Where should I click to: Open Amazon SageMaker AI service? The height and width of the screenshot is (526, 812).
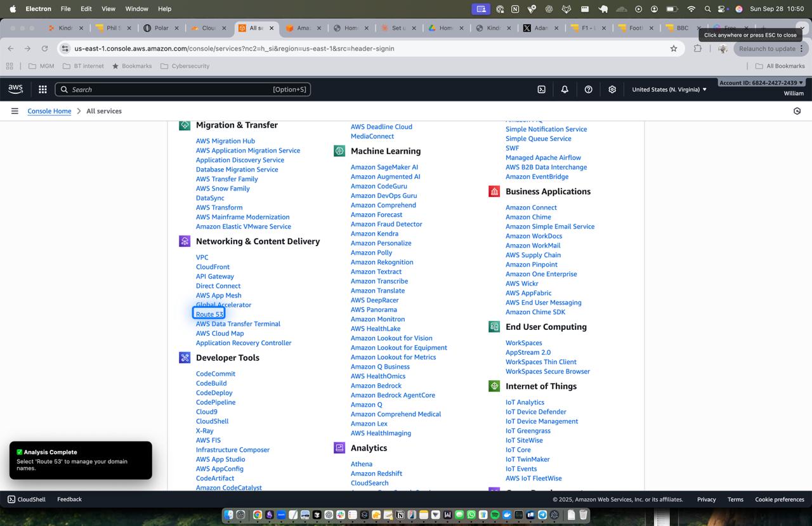point(384,167)
